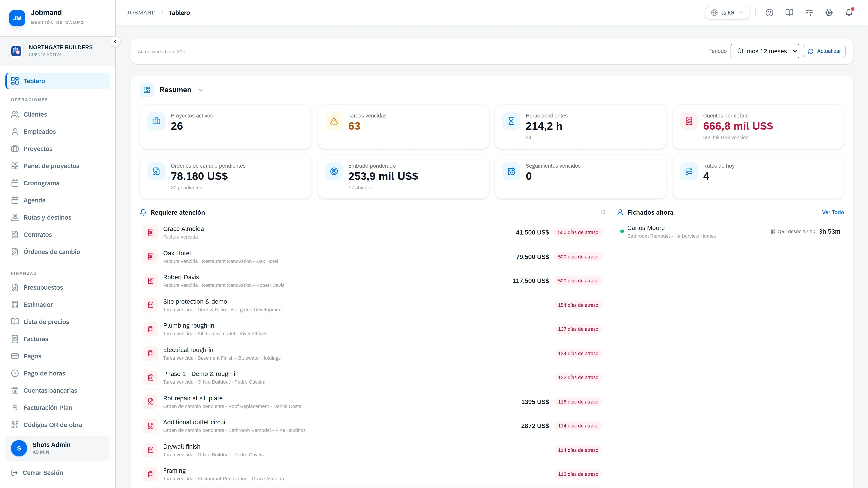The image size is (868, 488).
Task: Open Rutas y destinos in sidebar
Action: 58,218
